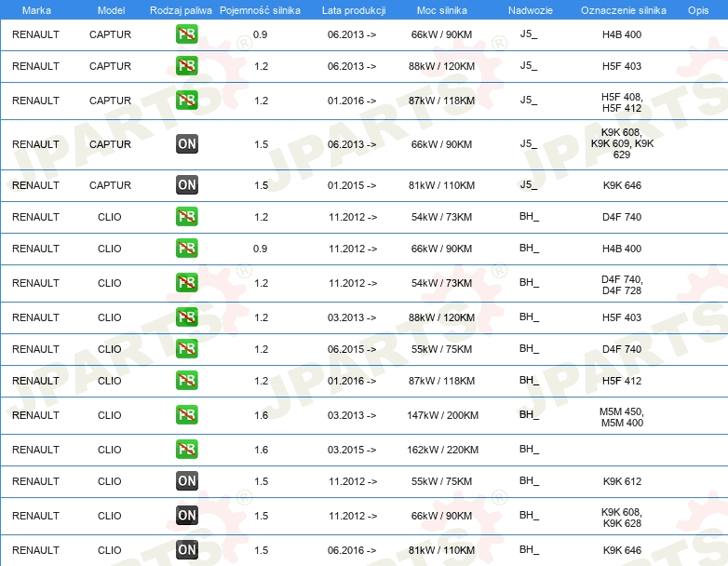
Task: Select the CAPTUR 88kW / 120KM power cell
Action: (441, 66)
